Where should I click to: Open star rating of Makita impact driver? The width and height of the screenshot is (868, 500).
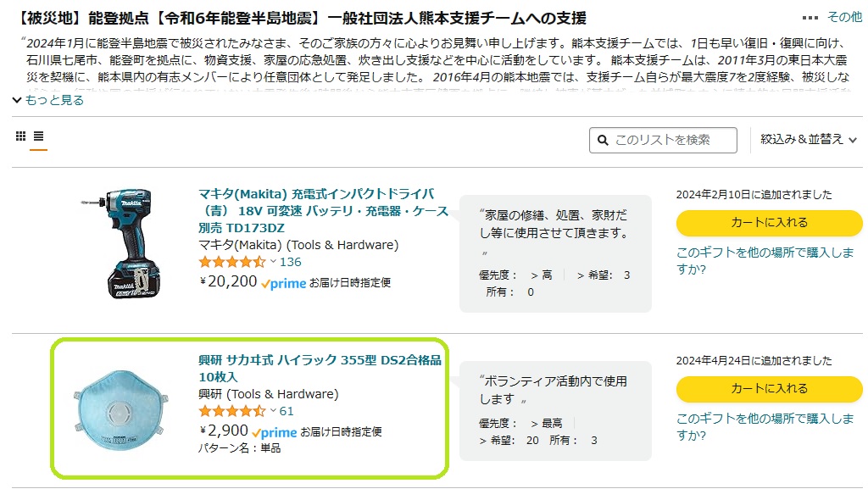point(232,262)
